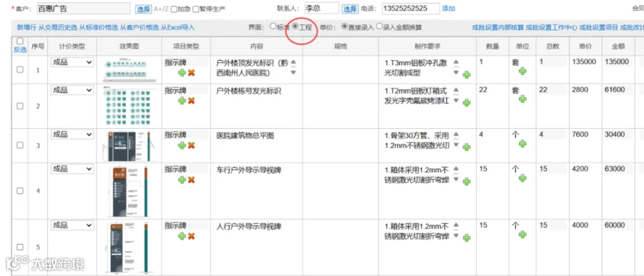The image size is (644, 276).
Task: Click the spinner arrows beside row 1 内容 text
Action: 293,67
